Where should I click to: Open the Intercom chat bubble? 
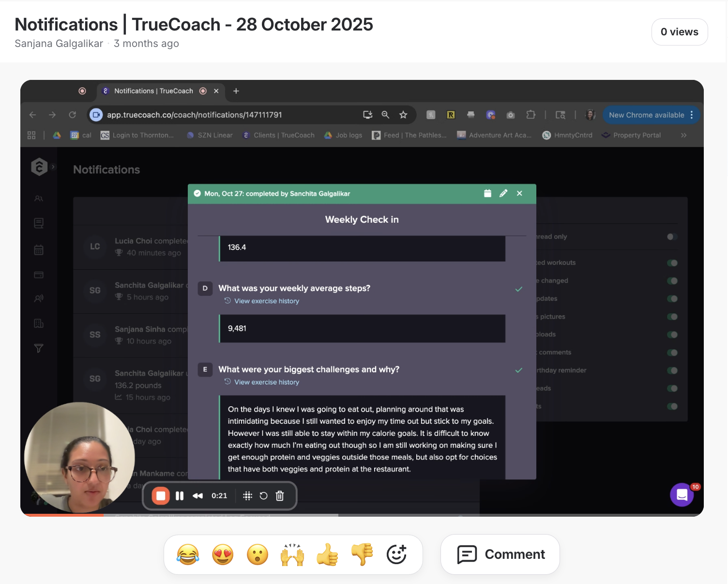click(682, 494)
